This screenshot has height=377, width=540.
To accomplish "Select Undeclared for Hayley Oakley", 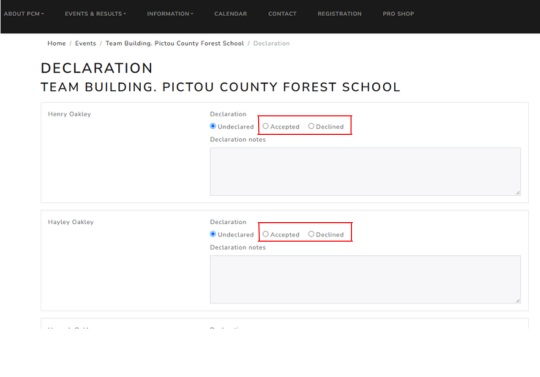I will tap(213, 234).
